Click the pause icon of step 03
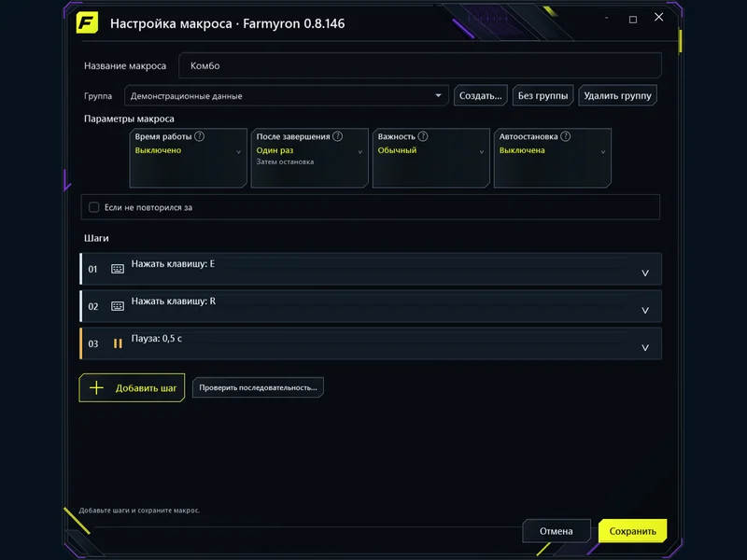This screenshot has width=747, height=560. (x=118, y=343)
